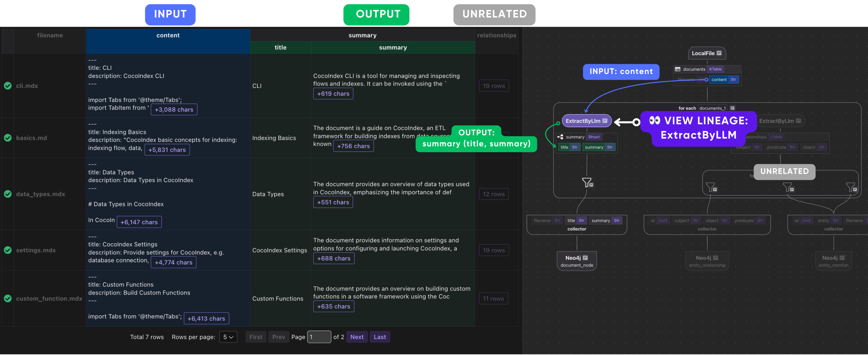Click the First page button

(x=256, y=337)
